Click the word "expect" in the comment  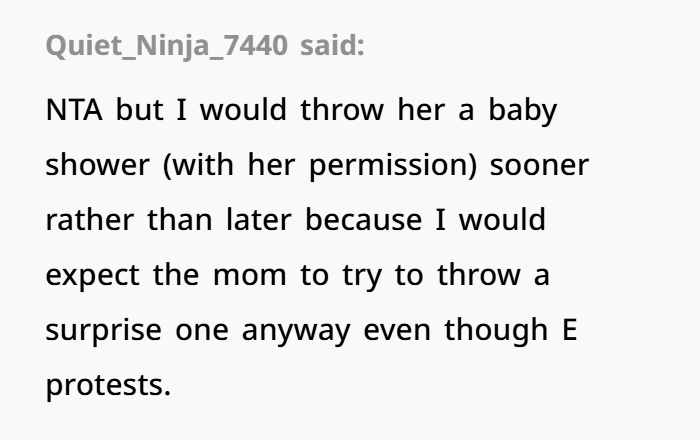[x=91, y=274]
